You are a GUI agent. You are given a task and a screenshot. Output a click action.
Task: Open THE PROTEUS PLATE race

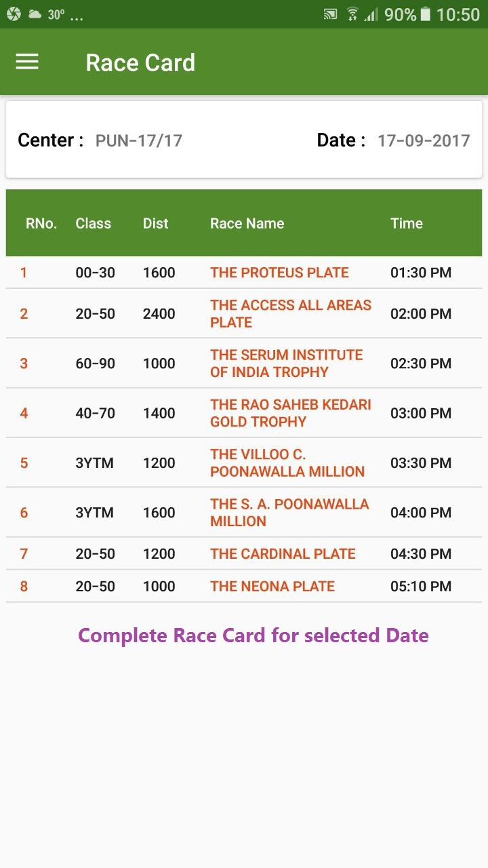[x=279, y=273]
